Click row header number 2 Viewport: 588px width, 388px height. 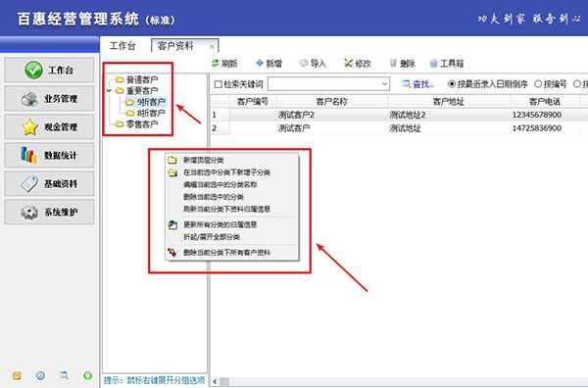[x=220, y=128]
